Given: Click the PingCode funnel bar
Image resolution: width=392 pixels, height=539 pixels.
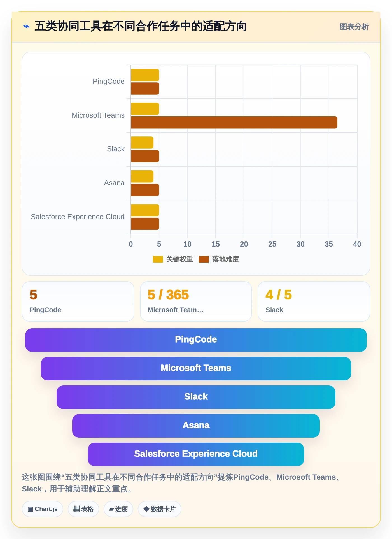Looking at the screenshot, I should pos(196,340).
